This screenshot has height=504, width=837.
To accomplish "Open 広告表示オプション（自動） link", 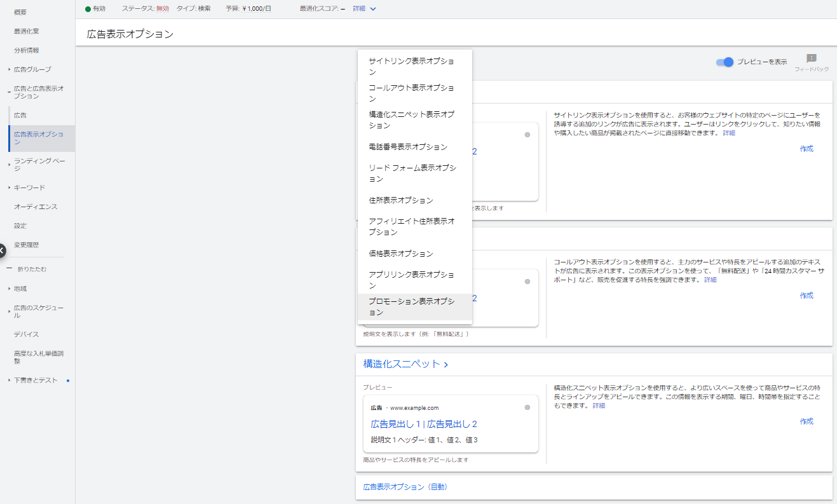I will pos(405,487).
